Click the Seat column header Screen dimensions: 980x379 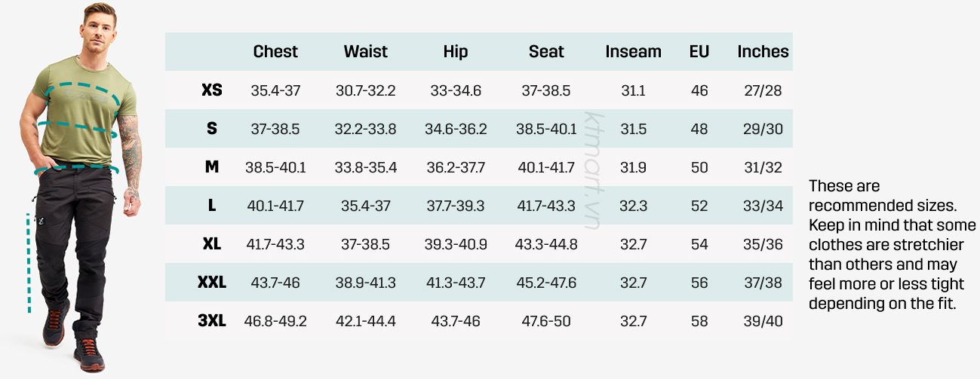pyautogui.click(x=546, y=52)
